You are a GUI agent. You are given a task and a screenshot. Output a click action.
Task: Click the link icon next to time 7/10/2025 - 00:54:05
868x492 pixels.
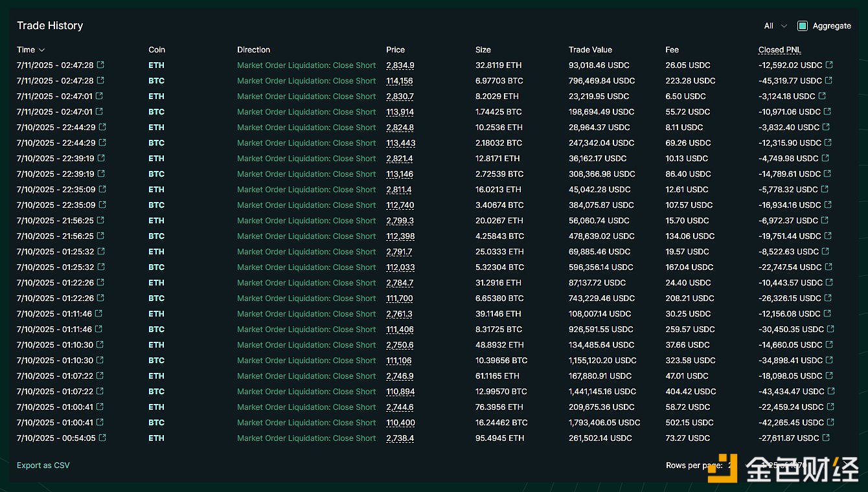tap(102, 438)
